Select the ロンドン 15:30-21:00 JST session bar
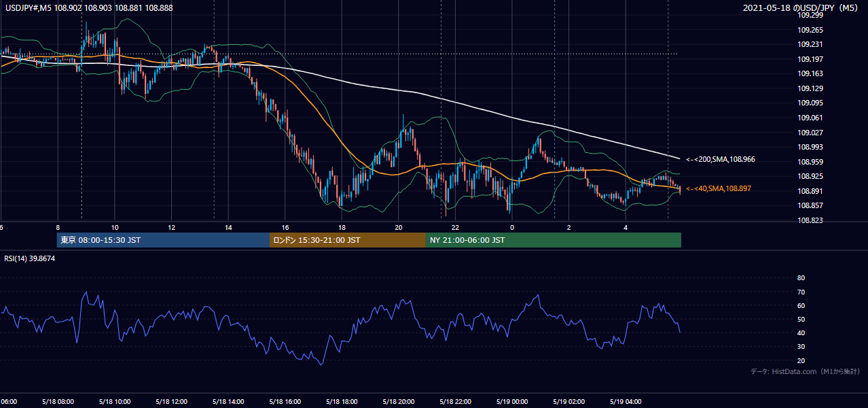Viewport: 868px width, 408px height. (348, 240)
